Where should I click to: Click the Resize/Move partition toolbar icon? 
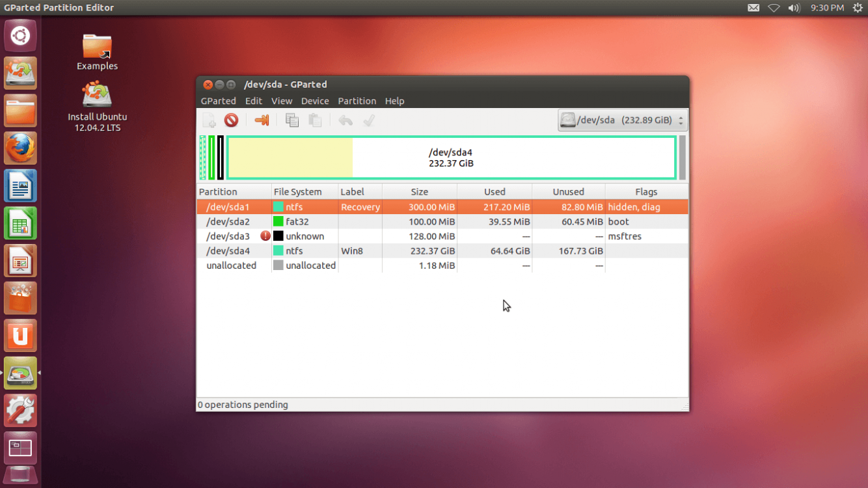coord(262,120)
